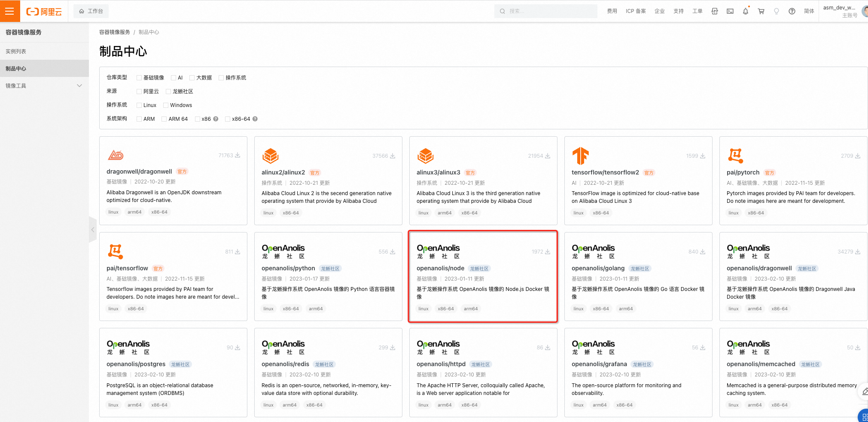Click the pai/tensorflow logo icon
Screen dimensions: 868x422
click(x=116, y=251)
